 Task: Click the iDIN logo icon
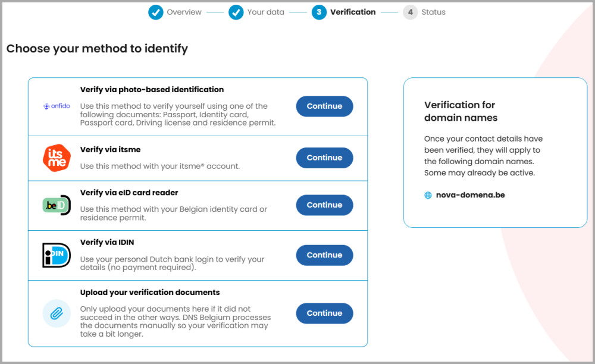[57, 255]
